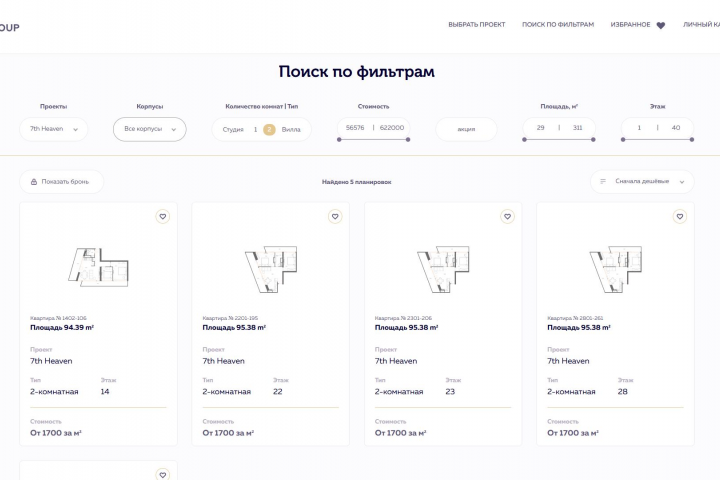Click the heart icon next to ИЗБРАННОЕ
Viewport: 720px width, 480px height.
[661, 25]
